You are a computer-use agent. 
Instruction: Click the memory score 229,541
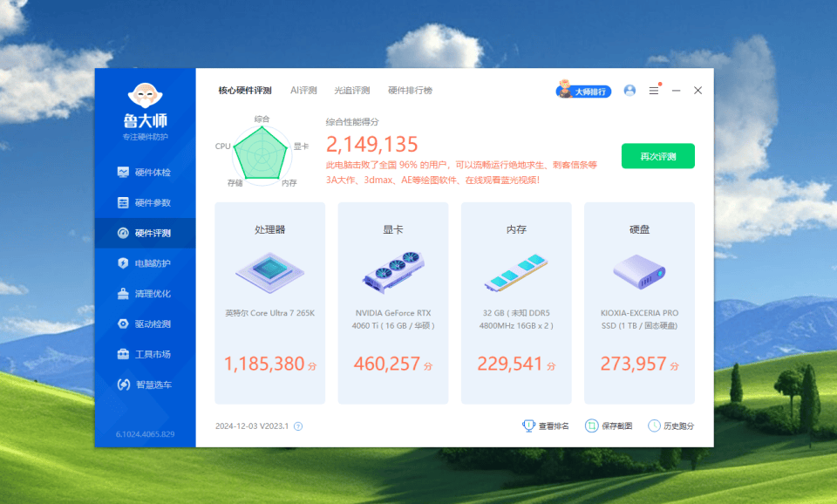pyautogui.click(x=510, y=364)
